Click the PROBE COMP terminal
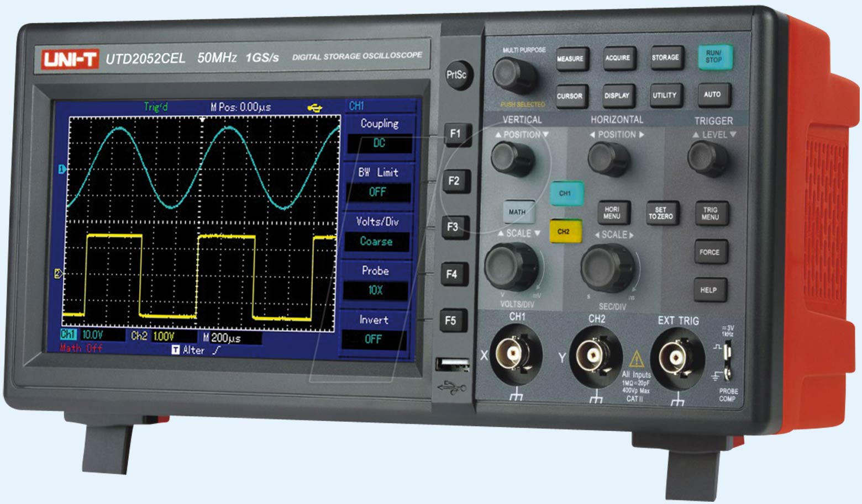 [728, 360]
